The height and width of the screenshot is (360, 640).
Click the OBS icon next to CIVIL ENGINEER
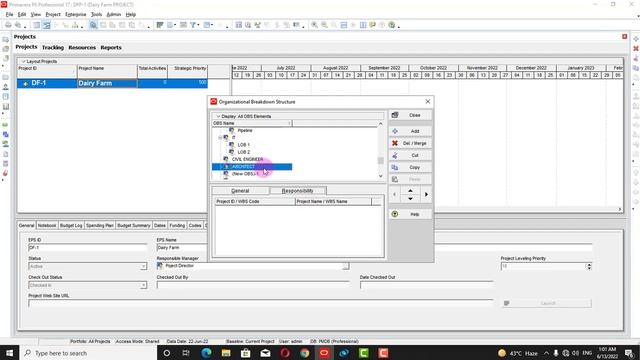(x=226, y=159)
